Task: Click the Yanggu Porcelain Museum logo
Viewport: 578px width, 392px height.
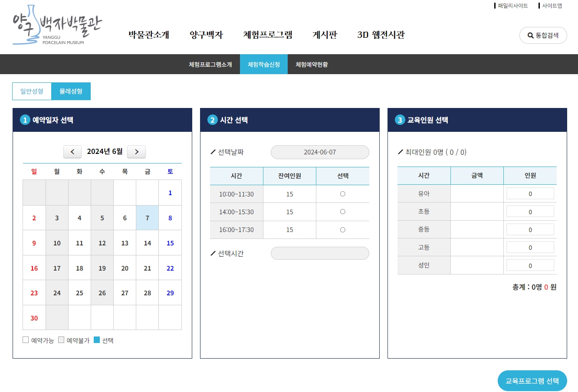Action: point(56,26)
